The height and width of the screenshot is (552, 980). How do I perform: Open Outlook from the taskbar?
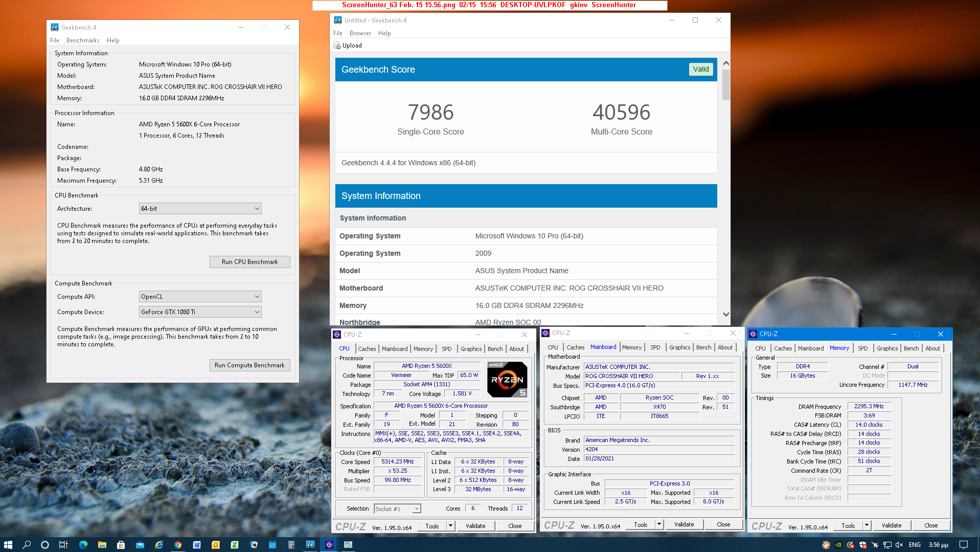coord(216,545)
